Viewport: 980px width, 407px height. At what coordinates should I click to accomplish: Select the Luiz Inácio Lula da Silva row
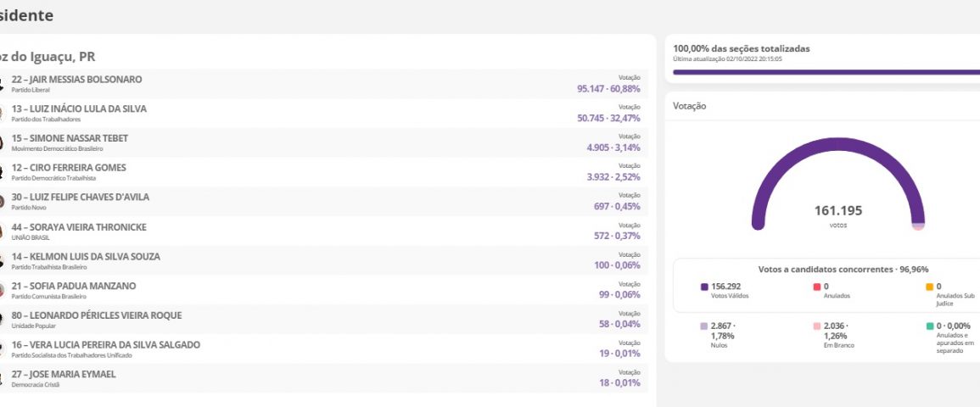[322, 114]
